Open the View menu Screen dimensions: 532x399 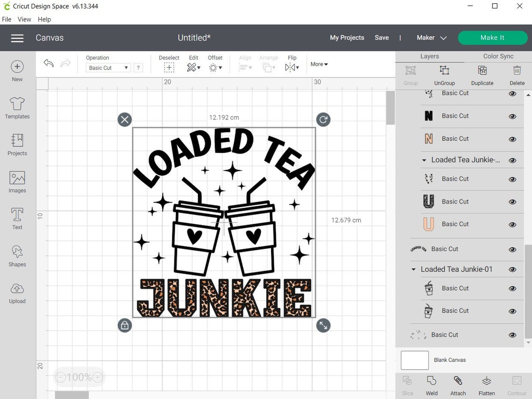(24, 19)
